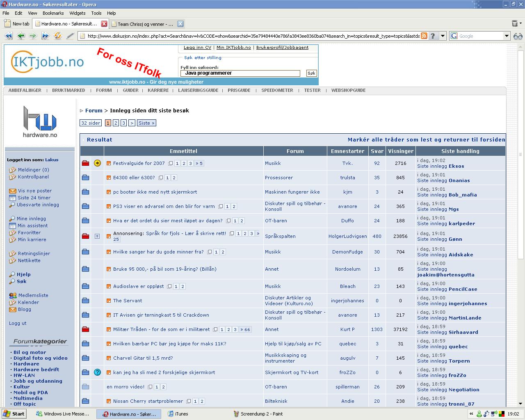Close the Team Chrissj og venner tab
This screenshot has height=420, width=525.
click(x=180, y=24)
